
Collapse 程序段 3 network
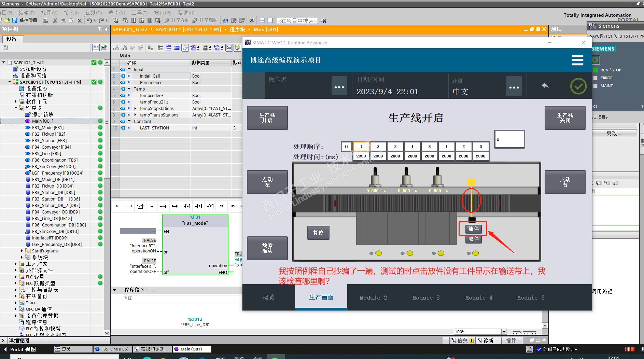pyautogui.click(x=114, y=290)
